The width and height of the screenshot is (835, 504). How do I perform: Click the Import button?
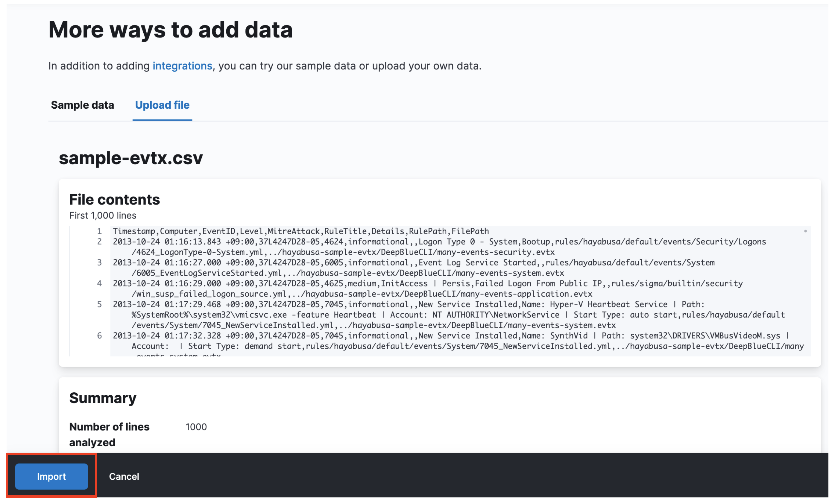click(x=51, y=476)
